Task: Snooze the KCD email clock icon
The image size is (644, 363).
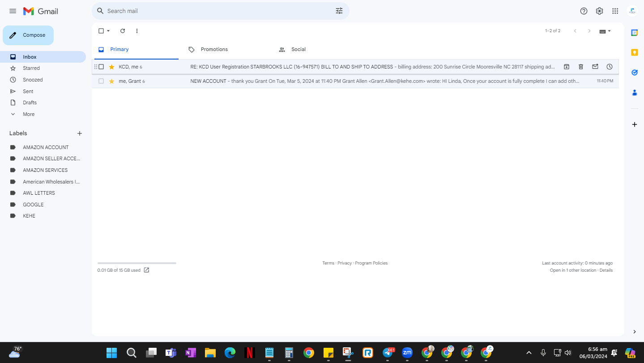Action: pos(610,67)
